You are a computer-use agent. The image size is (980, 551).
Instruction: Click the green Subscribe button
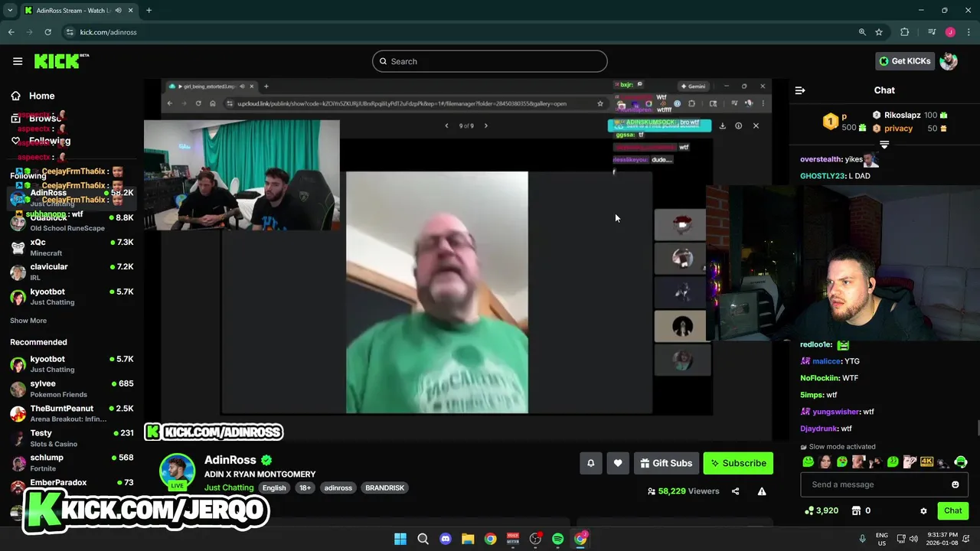click(x=738, y=463)
